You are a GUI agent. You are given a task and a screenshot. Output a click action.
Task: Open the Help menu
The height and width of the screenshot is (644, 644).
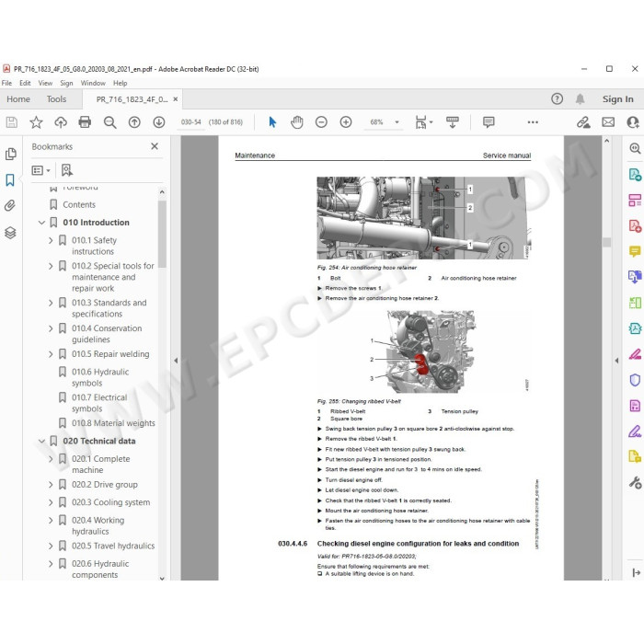[x=120, y=83]
